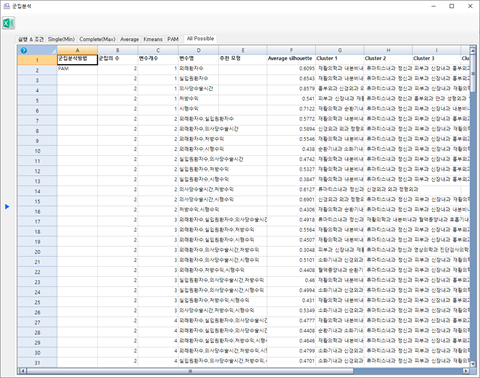Image resolution: width=480 pixels, height=378 pixels.
Task: Select column G header
Action: pos(339,50)
